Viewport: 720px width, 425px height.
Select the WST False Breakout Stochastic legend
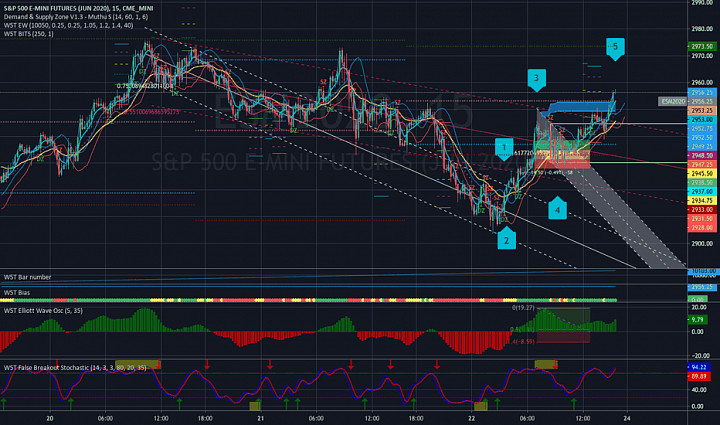75,368
